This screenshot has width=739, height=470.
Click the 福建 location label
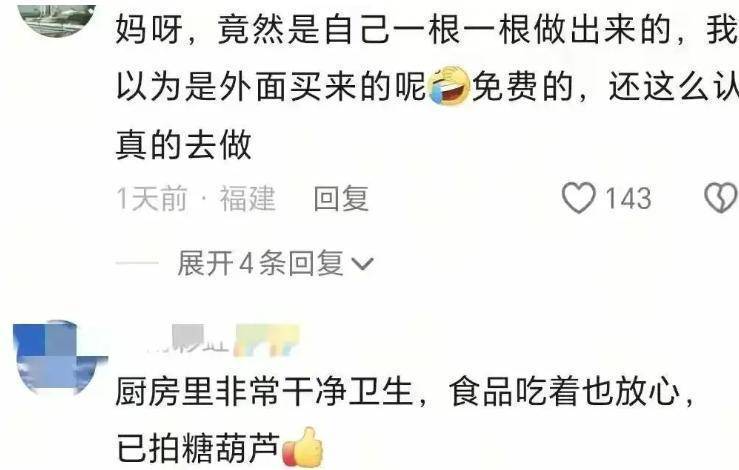tap(247, 198)
